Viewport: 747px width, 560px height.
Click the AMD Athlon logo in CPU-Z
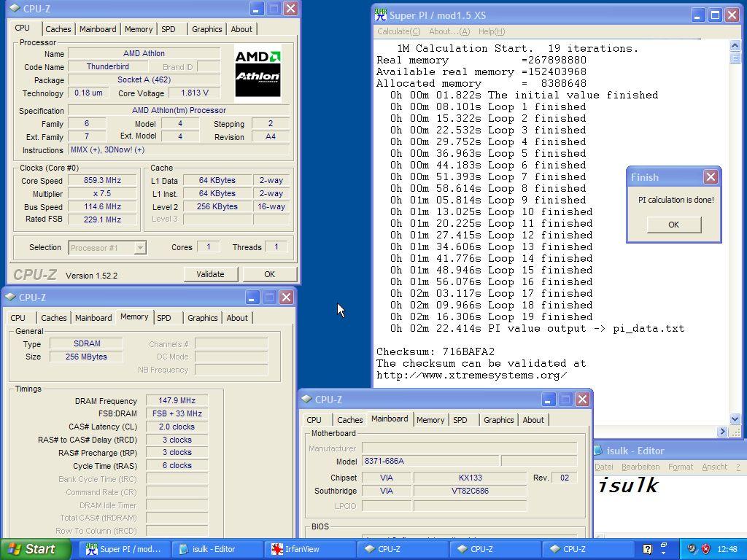(x=258, y=74)
